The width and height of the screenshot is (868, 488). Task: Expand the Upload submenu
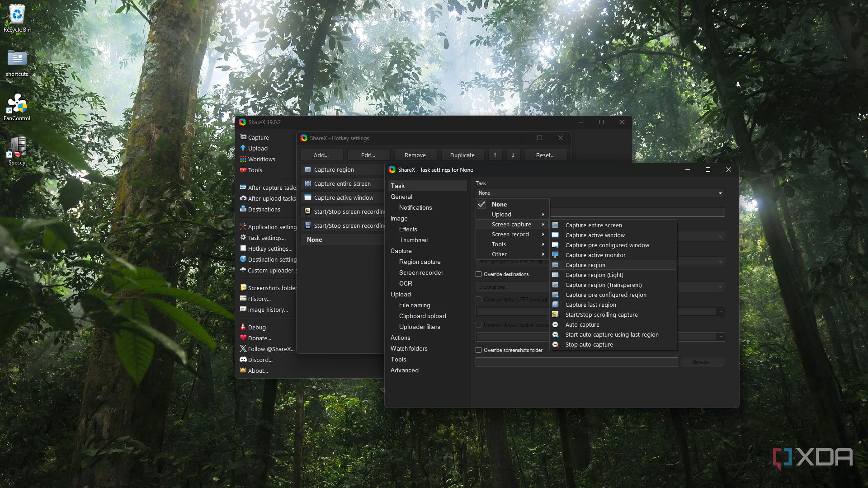click(x=513, y=214)
